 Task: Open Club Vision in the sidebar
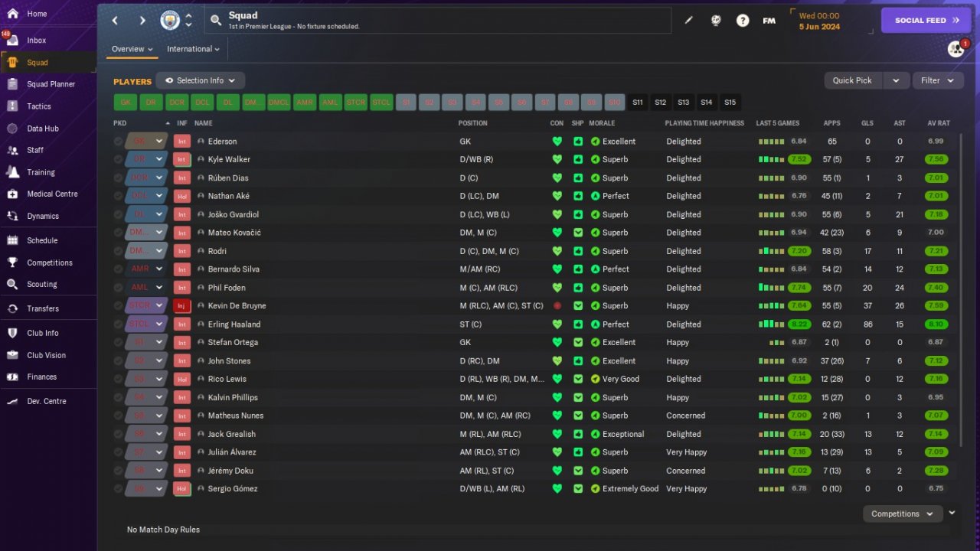[x=46, y=355]
